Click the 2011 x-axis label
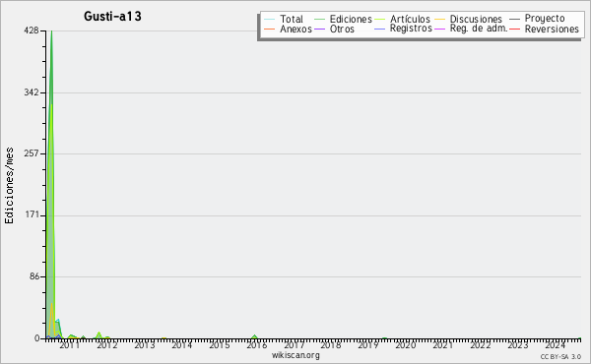 pyautogui.click(x=69, y=344)
